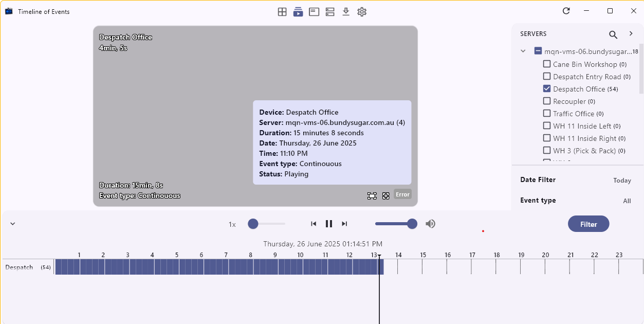644x324 pixels.
Task: Click the video player preview area
Action: 255,116
